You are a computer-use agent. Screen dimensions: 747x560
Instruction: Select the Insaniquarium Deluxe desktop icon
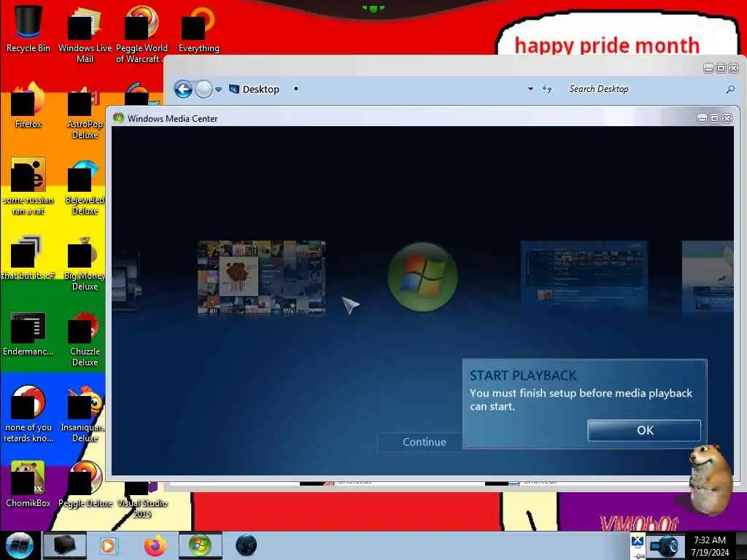tap(85, 414)
